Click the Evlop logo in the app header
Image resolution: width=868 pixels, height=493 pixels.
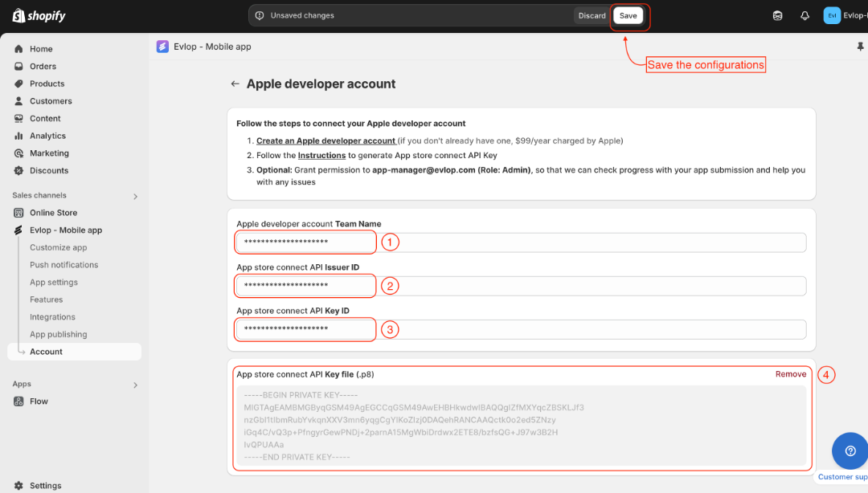[162, 47]
